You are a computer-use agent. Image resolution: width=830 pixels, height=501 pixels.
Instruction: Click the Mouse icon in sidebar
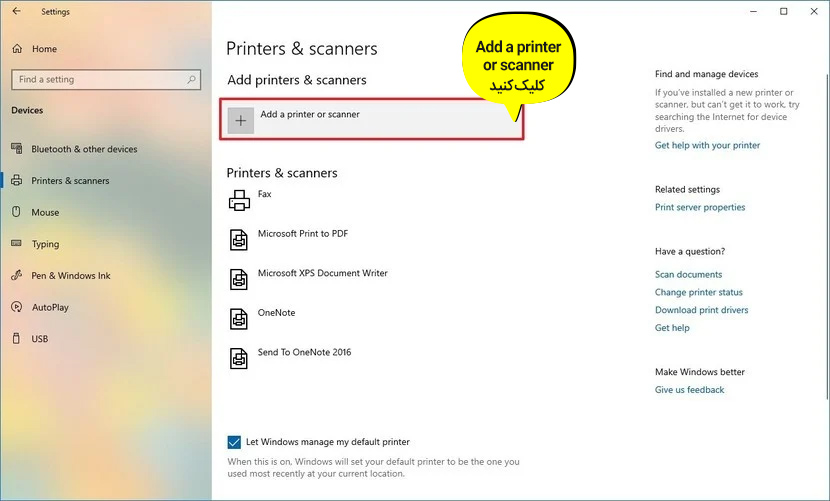click(16, 212)
